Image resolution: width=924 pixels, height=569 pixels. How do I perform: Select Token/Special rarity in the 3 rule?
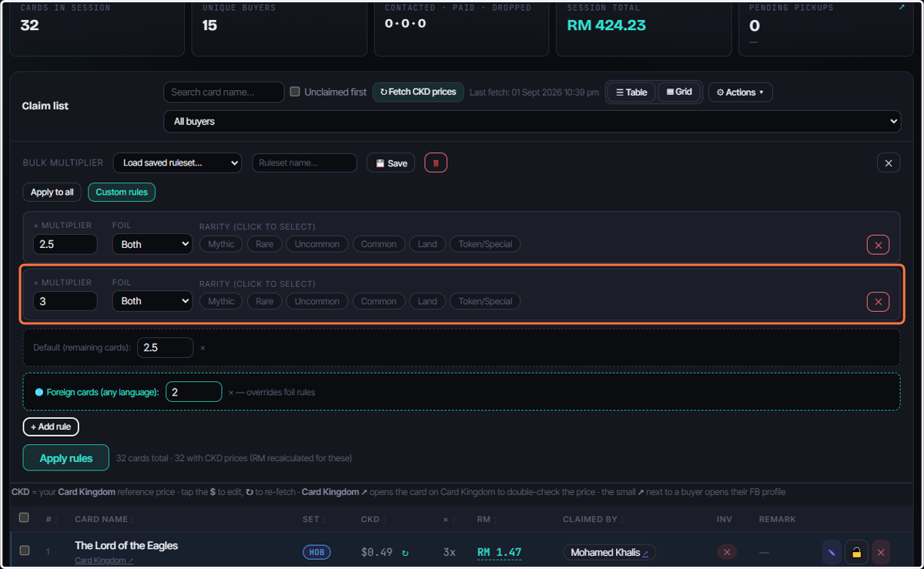(485, 301)
